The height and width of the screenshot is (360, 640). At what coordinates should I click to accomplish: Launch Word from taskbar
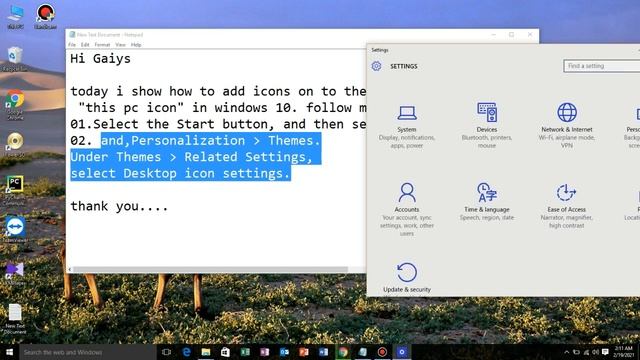pyautogui.click(x=323, y=352)
